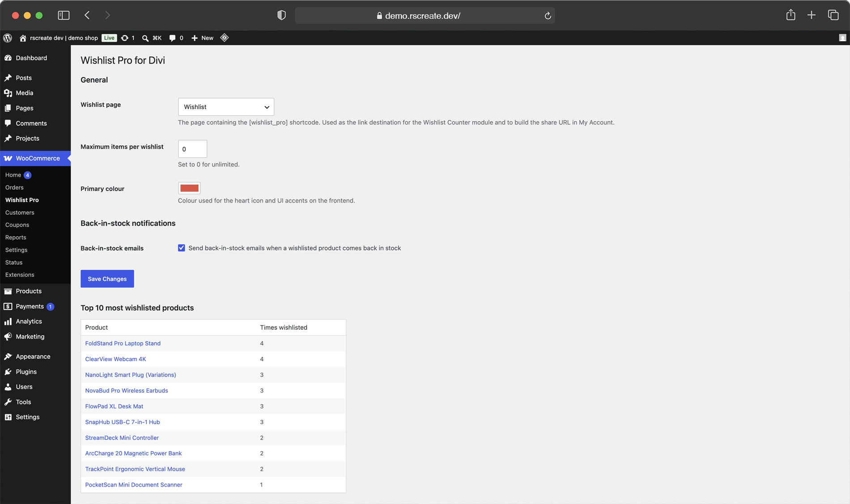
Task: Click the Media icon in sidebar
Action: [x=8, y=93]
